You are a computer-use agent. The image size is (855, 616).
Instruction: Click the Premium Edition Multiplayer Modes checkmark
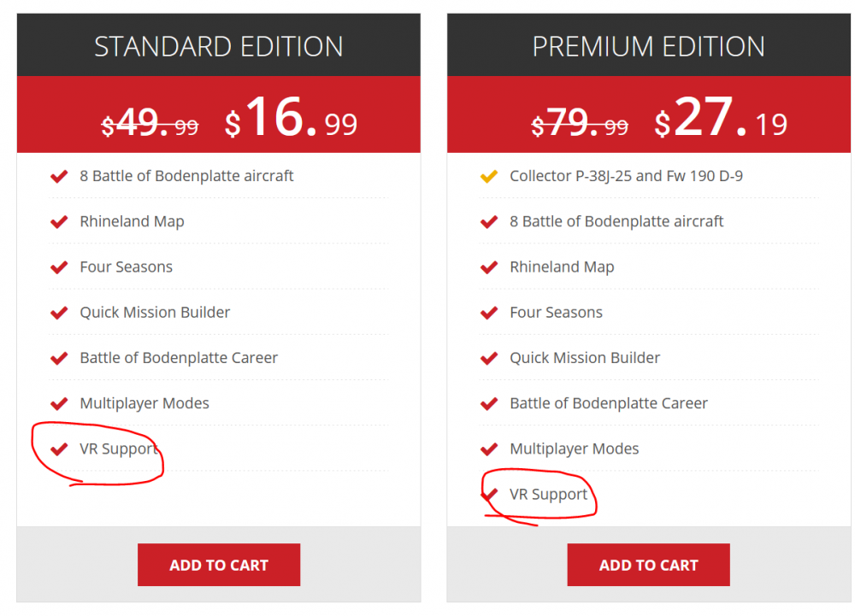click(x=489, y=449)
